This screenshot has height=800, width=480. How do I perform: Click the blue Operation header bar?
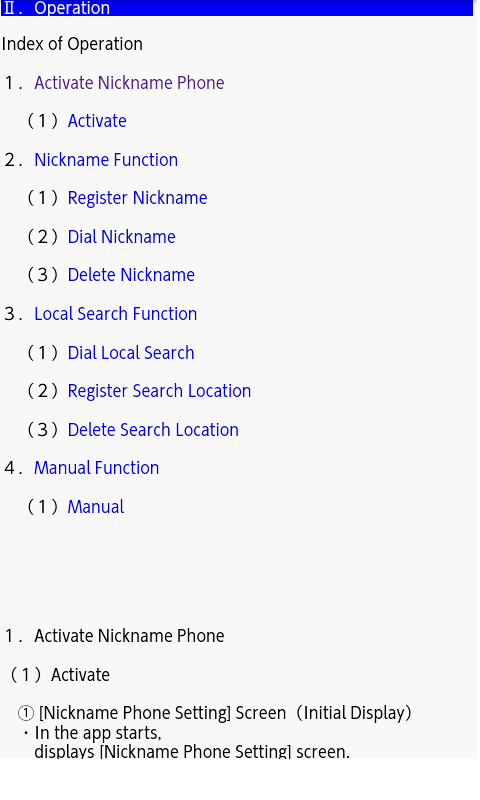[x=237, y=8]
